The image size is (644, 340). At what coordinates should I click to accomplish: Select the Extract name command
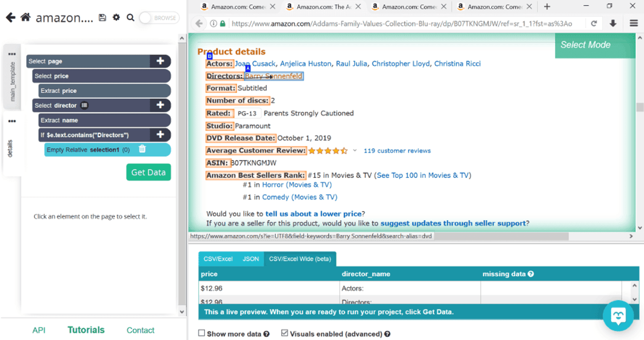104,120
